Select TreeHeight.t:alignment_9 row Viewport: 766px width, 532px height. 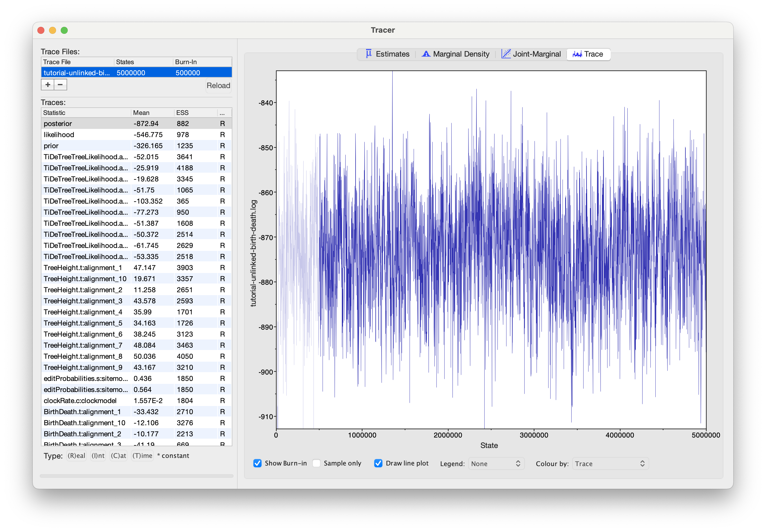136,367
